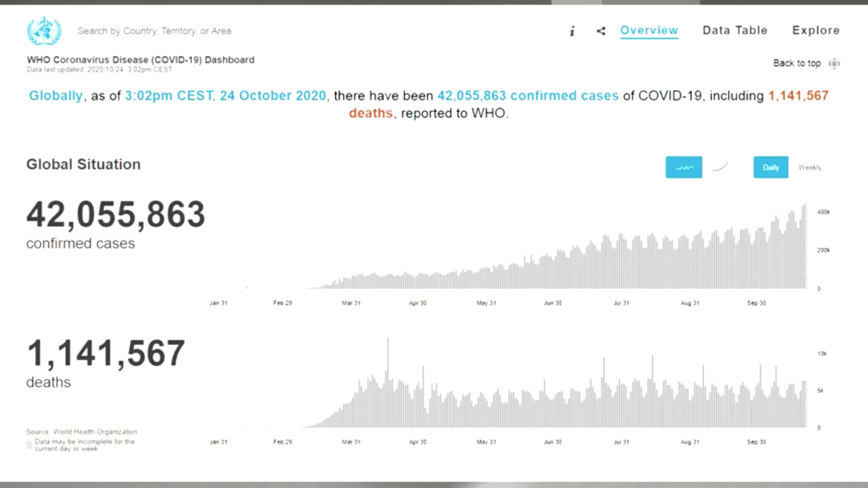Click the Jan 31 label under the cases chart
This screenshot has width=868, height=488.
(218, 303)
